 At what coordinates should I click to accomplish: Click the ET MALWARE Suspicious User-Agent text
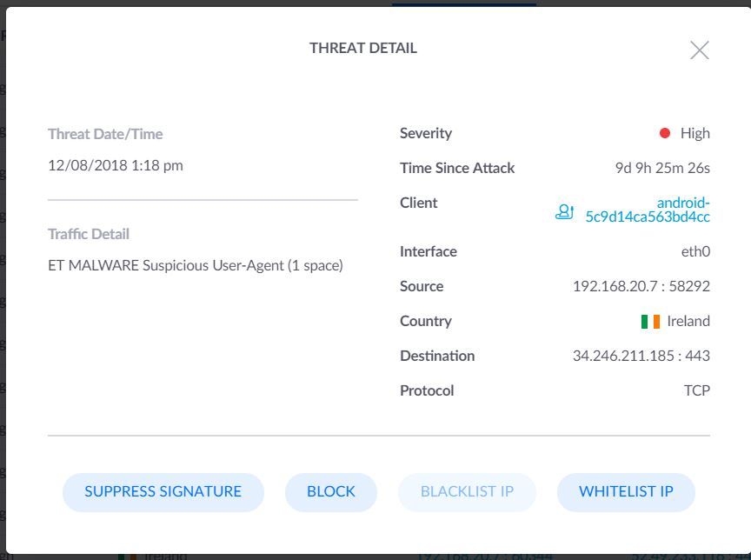click(x=196, y=265)
